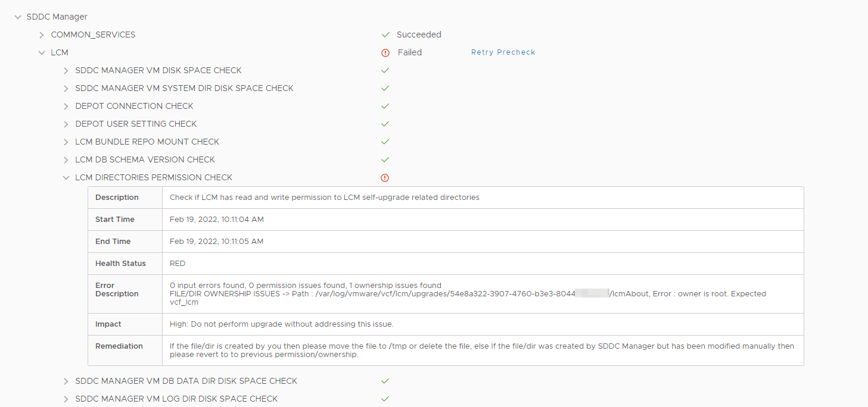Viewport: 868px width, 407px height.
Task: Click the checkmark for Depot User Setting Check
Action: point(385,124)
